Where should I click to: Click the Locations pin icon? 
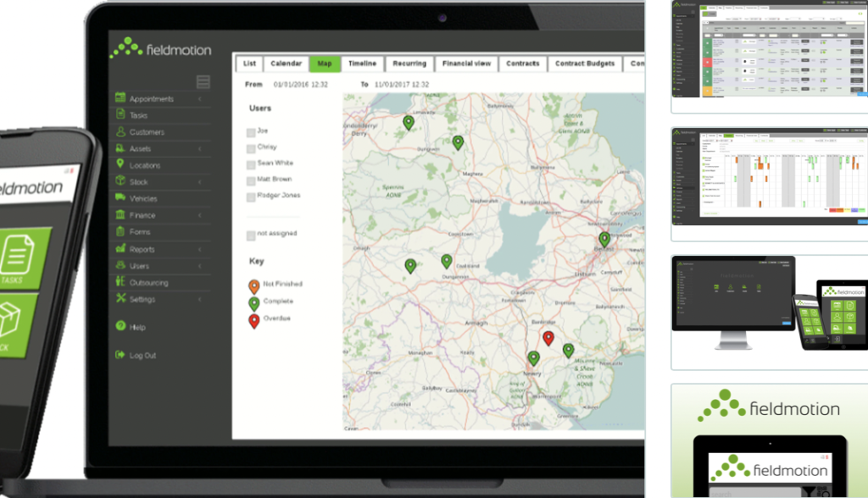tap(120, 163)
